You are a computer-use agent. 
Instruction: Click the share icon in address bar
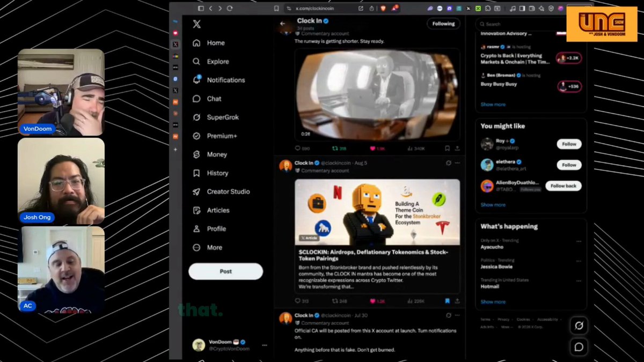coord(371,8)
